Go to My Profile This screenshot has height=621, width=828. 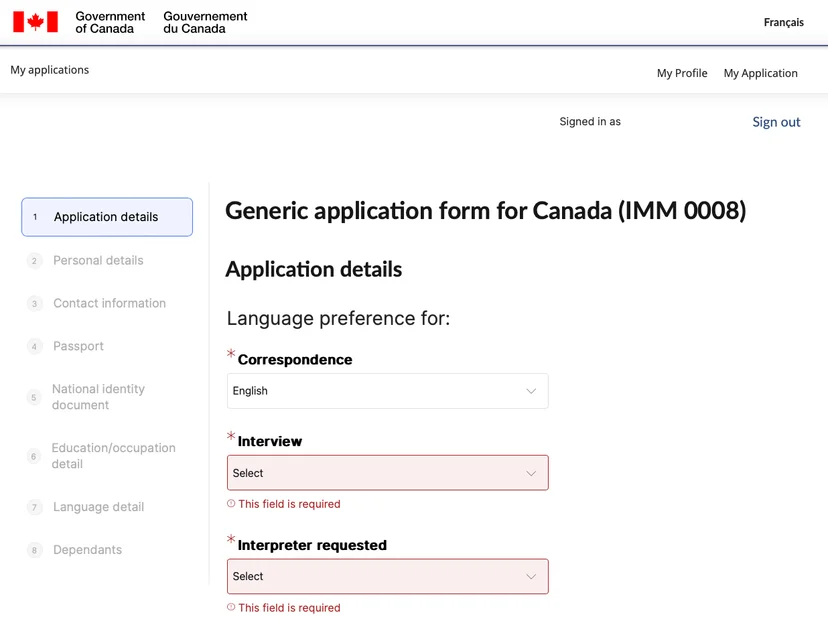[x=682, y=73]
